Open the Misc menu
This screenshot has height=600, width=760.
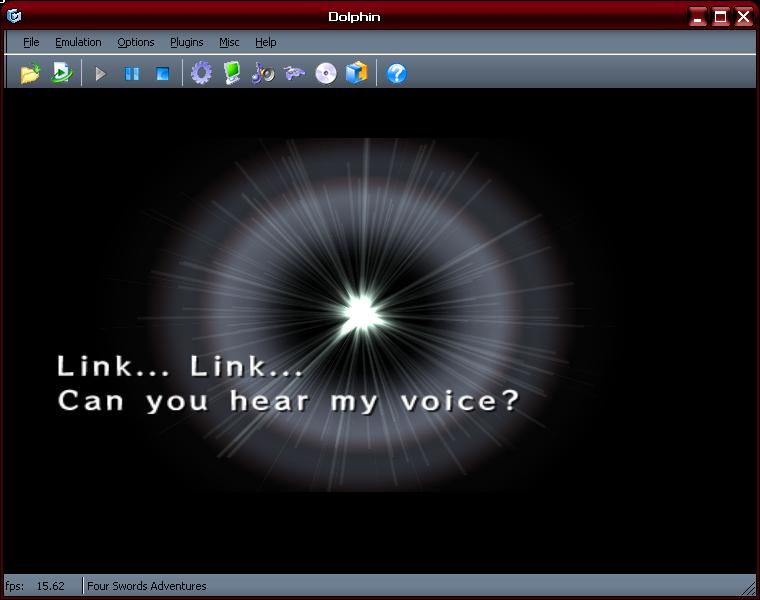coord(229,42)
